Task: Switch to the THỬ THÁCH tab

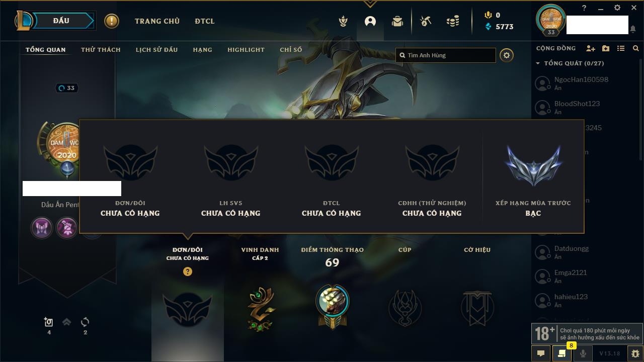Action: pos(101,50)
